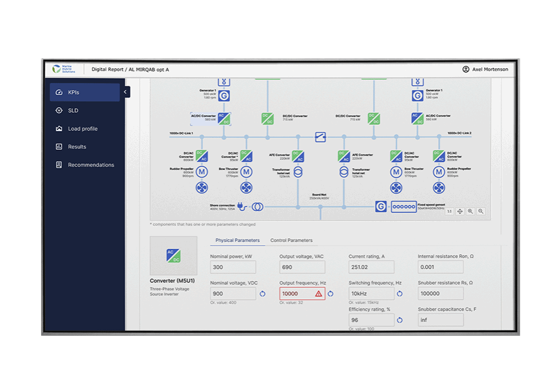Edit the Nominal voltage, VDC field
Viewport: 560px width, 392px height.
coord(233,293)
